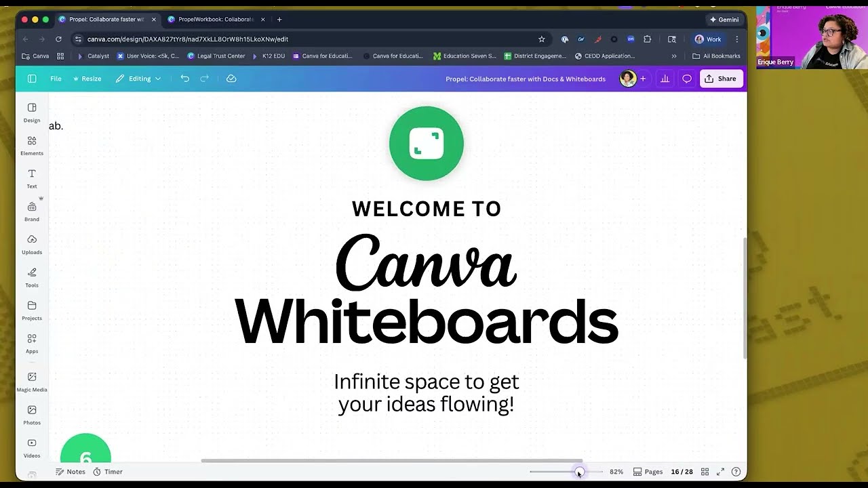Open the help question mark
Image resolution: width=868 pixels, height=488 pixels.
(x=736, y=472)
